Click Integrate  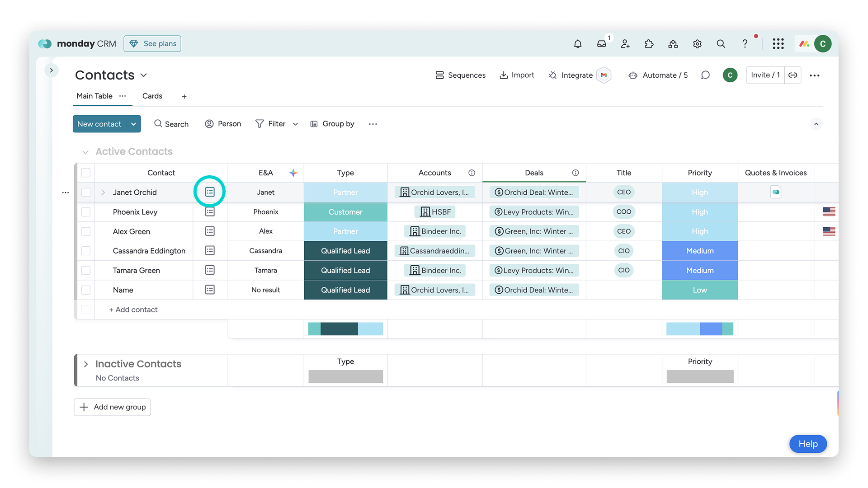[x=571, y=75]
